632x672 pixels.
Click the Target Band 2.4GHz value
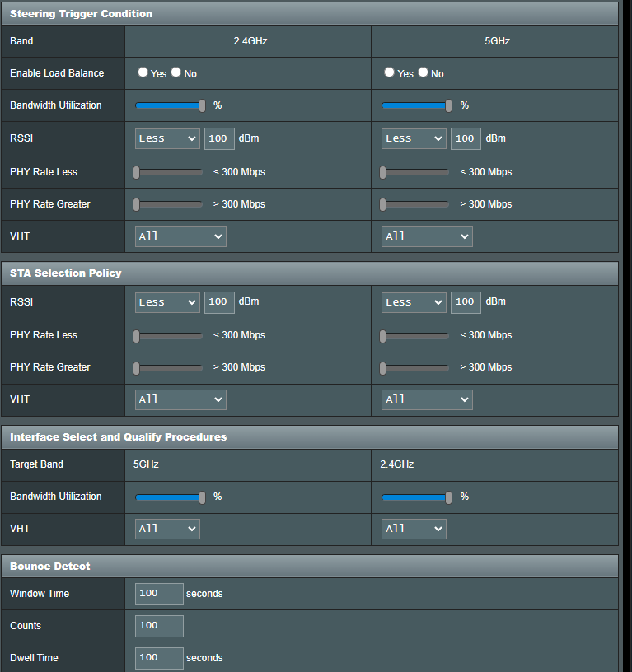397,464
